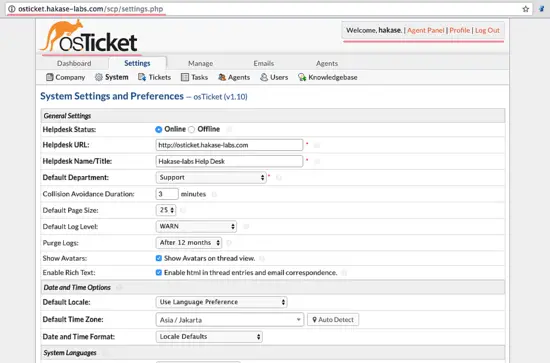Screen dimensions: 550x363
Task: Open the Manage tab
Action: [200, 63]
